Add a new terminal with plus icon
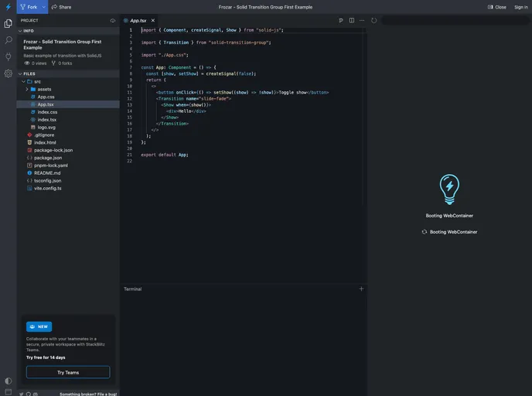Screen dimensions: 532x396 pyautogui.click(x=361, y=288)
